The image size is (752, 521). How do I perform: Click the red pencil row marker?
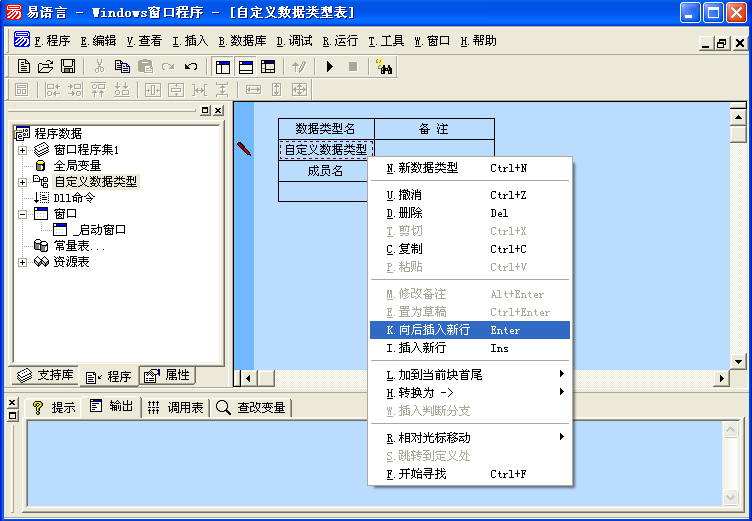[244, 149]
